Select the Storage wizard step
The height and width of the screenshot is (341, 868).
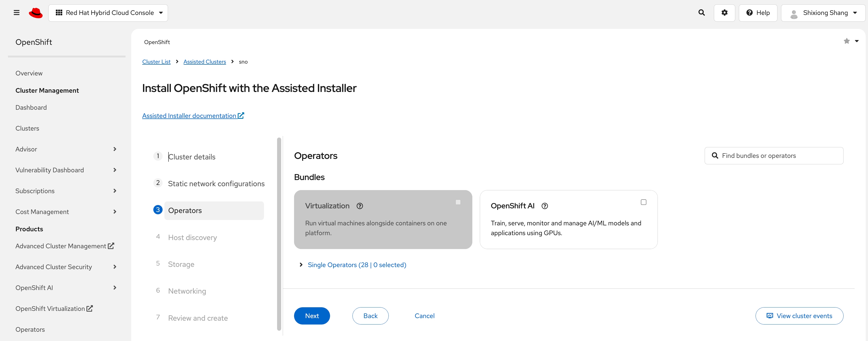pos(181,264)
